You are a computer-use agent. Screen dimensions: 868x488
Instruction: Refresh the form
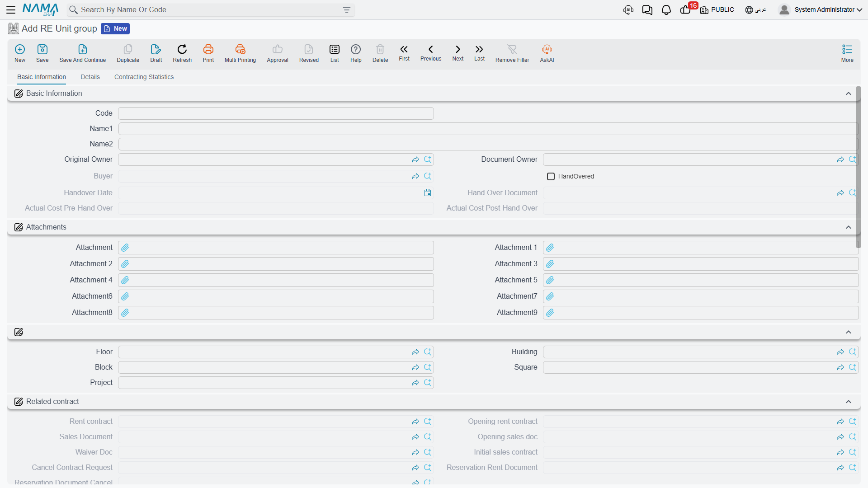tap(182, 53)
